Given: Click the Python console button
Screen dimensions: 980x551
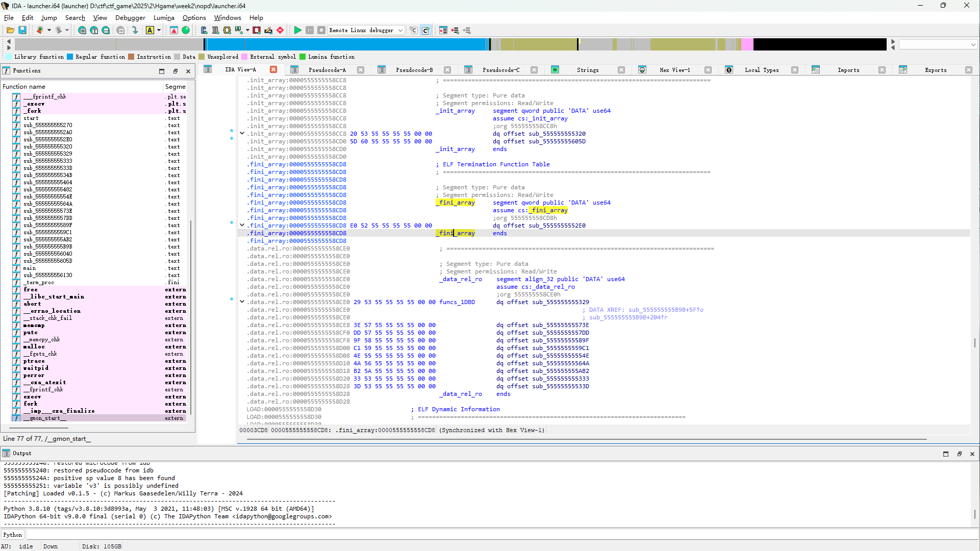Looking at the screenshot, I should pyautogui.click(x=13, y=535).
